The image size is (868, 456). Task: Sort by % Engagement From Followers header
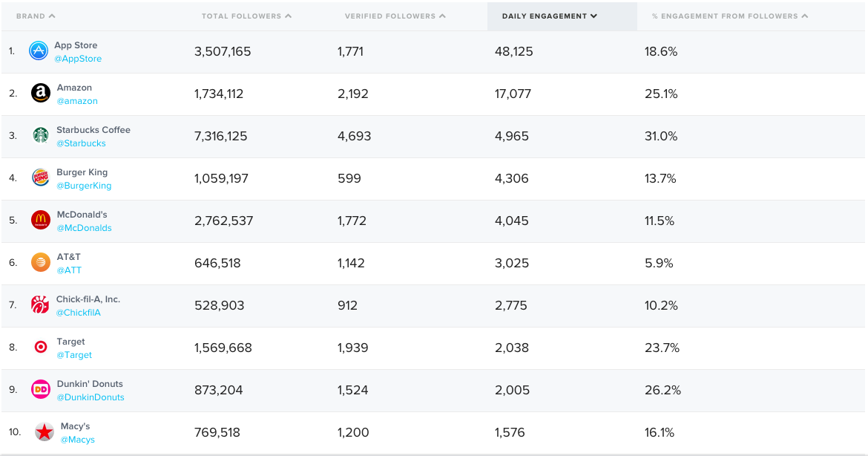pos(730,16)
